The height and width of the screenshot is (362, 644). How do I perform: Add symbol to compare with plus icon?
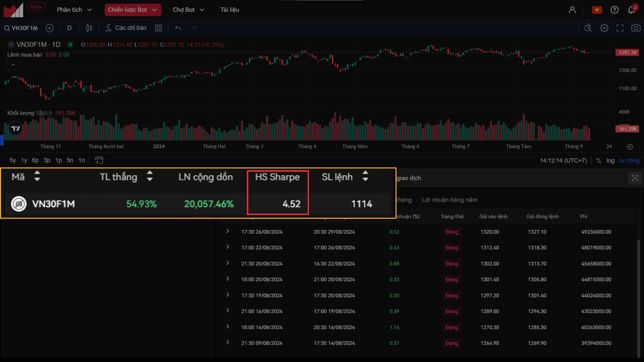(x=50, y=28)
